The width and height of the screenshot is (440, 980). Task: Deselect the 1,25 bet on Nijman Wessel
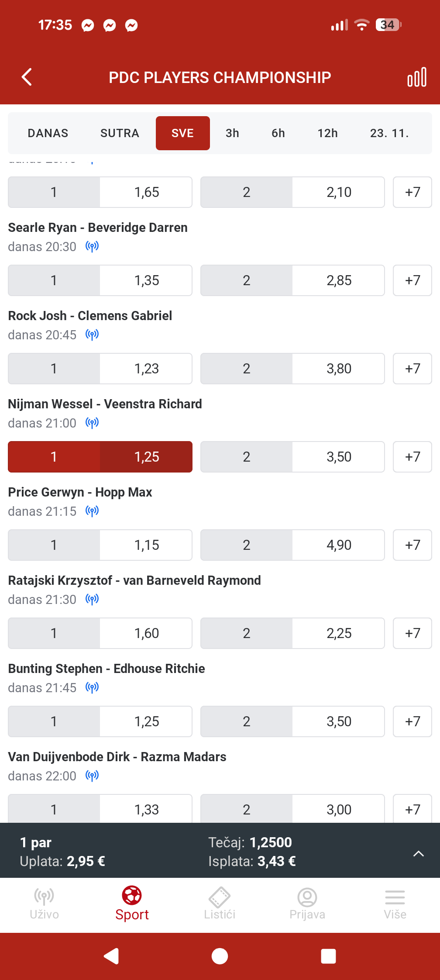(100, 457)
